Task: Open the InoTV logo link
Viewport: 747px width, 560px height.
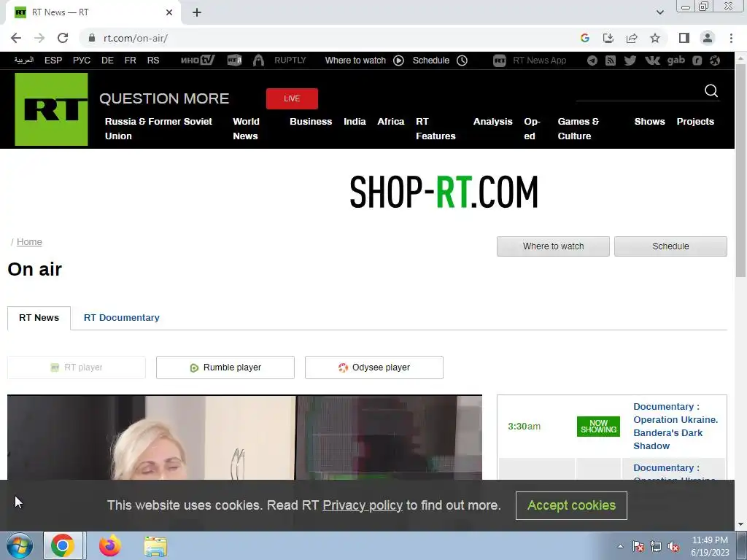Action: coord(198,60)
